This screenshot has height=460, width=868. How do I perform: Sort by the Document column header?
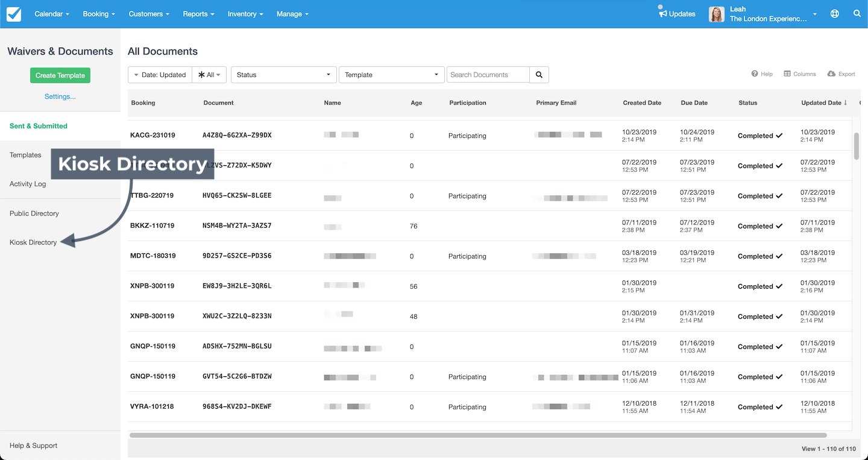pyautogui.click(x=219, y=103)
